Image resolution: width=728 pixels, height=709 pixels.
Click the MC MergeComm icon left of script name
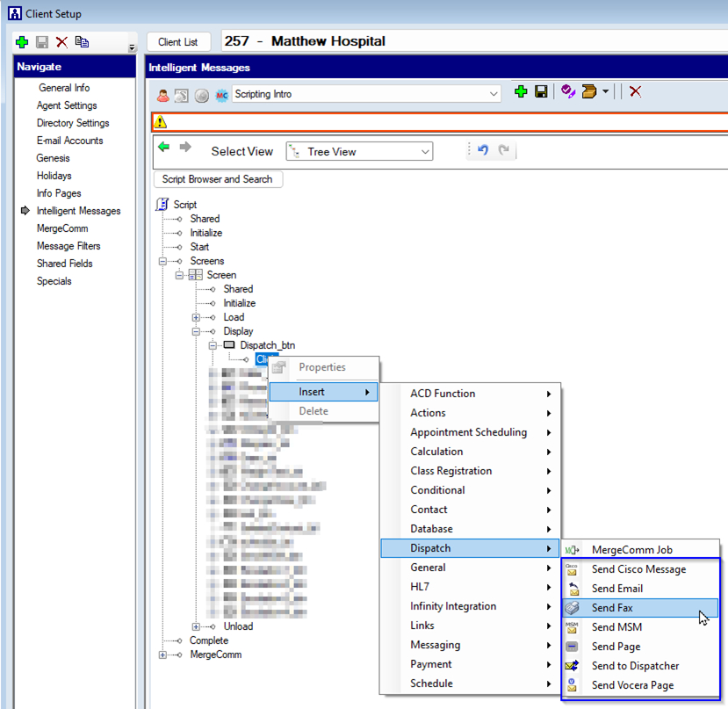coord(221,95)
